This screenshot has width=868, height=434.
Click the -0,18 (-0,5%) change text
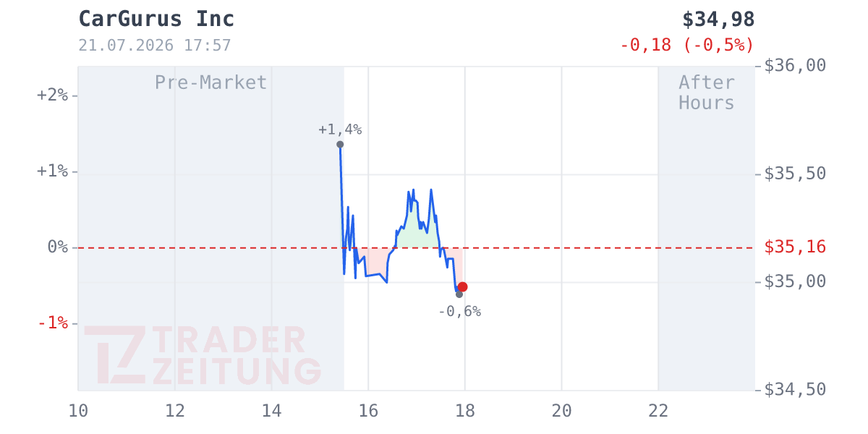coord(686,45)
